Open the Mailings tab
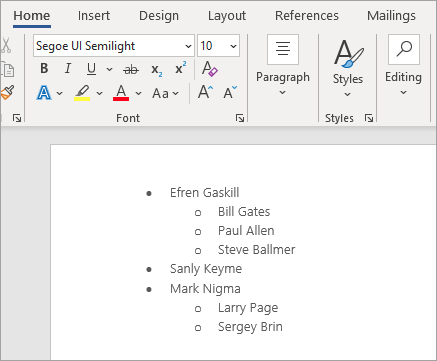 [x=391, y=16]
